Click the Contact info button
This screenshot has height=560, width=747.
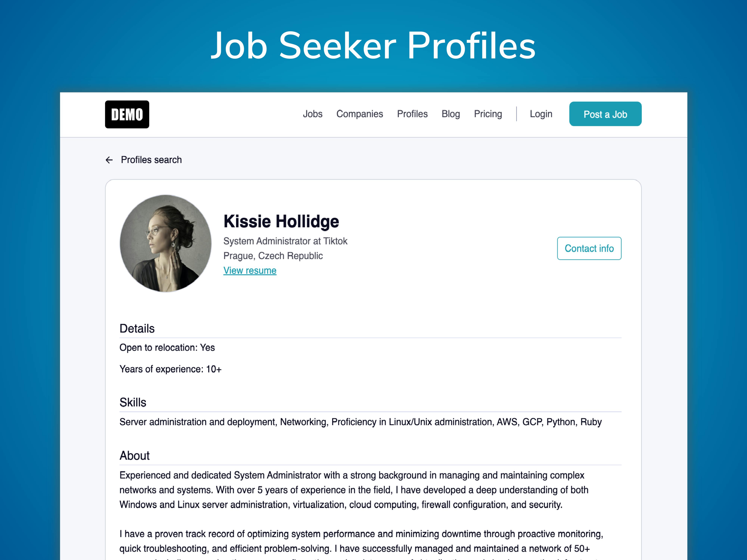pos(589,248)
